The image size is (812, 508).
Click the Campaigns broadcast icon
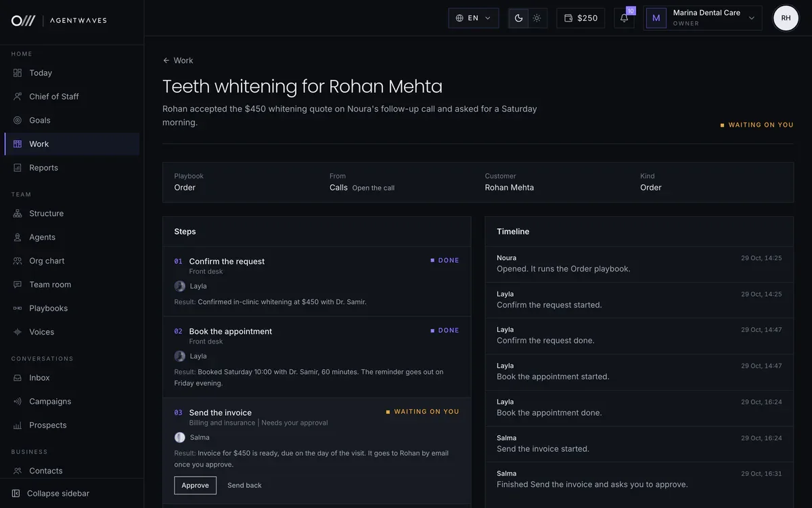18,402
